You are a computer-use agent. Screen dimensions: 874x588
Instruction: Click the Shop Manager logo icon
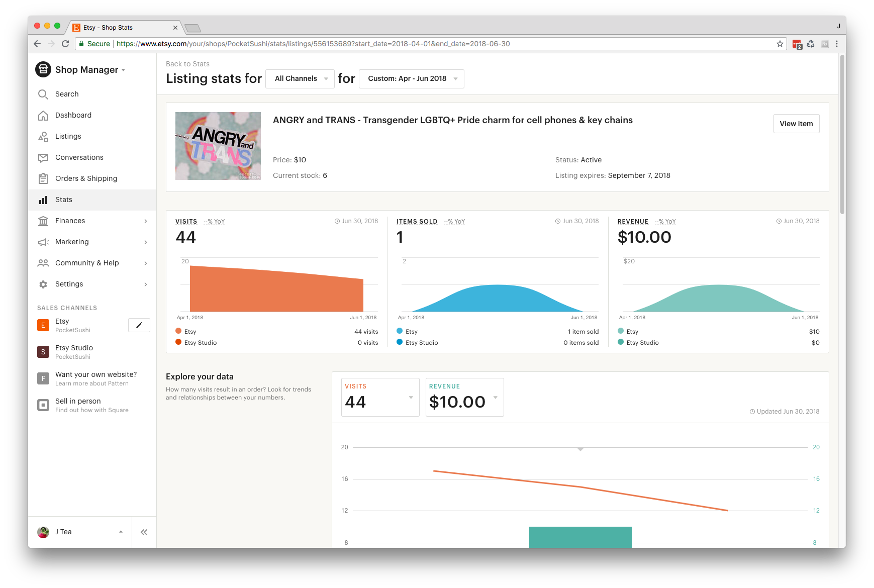point(43,69)
